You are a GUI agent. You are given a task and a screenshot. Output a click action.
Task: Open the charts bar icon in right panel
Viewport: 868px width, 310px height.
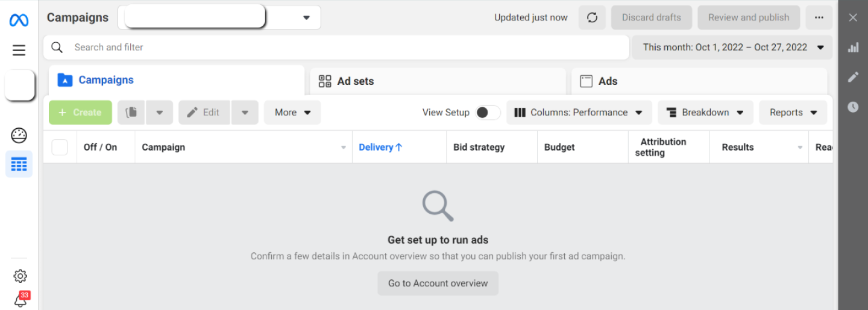click(x=853, y=48)
